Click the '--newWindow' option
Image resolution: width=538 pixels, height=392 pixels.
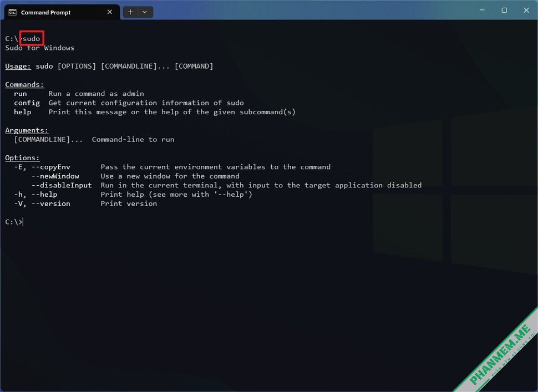tap(55, 176)
